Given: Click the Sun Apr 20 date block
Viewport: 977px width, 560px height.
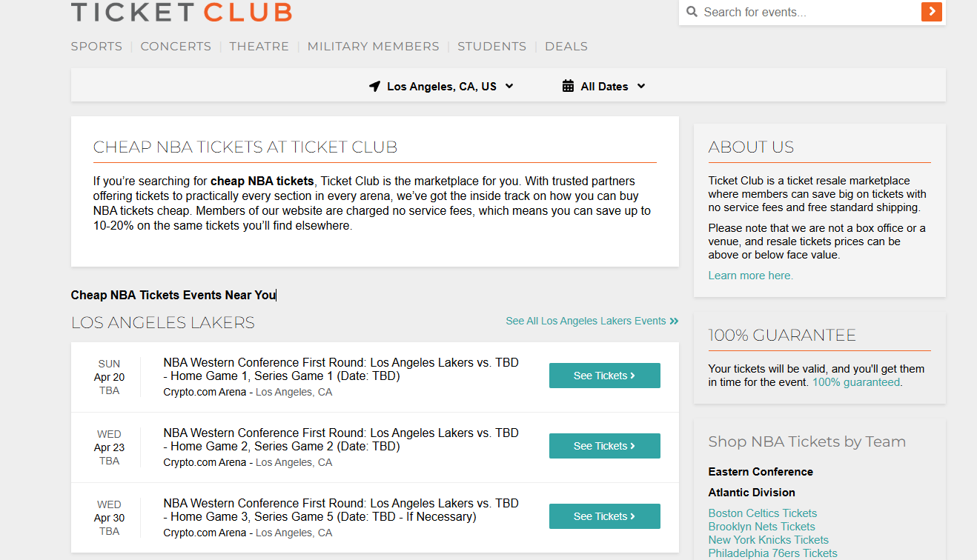Looking at the screenshot, I should coord(109,377).
